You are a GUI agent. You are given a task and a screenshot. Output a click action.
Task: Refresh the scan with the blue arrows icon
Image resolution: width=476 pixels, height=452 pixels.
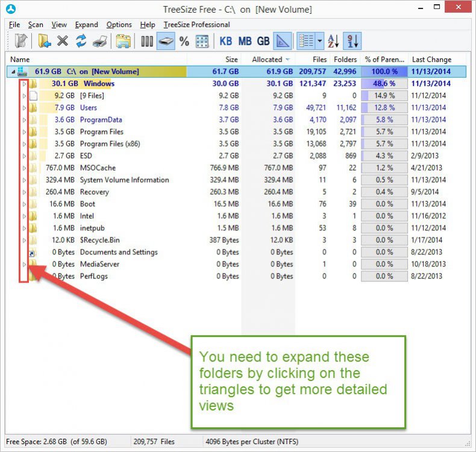pos(81,41)
